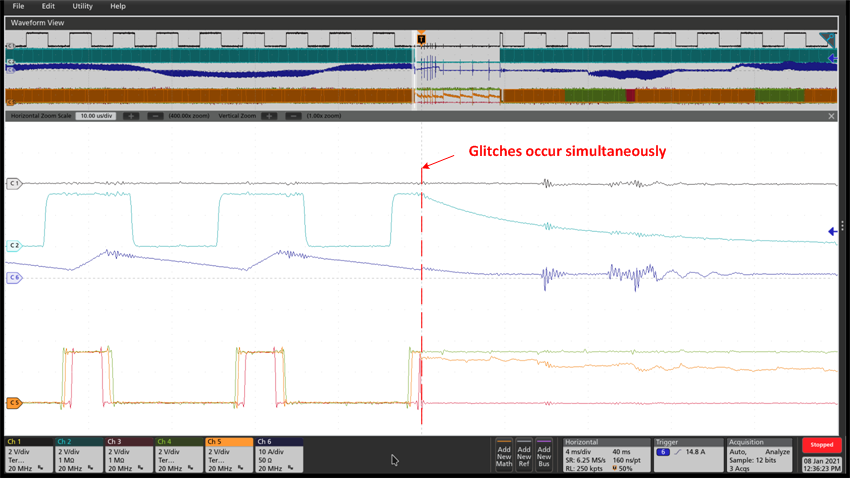Click the 1.00x zoom vertical readout
851x479 pixels.
pyautogui.click(x=323, y=116)
